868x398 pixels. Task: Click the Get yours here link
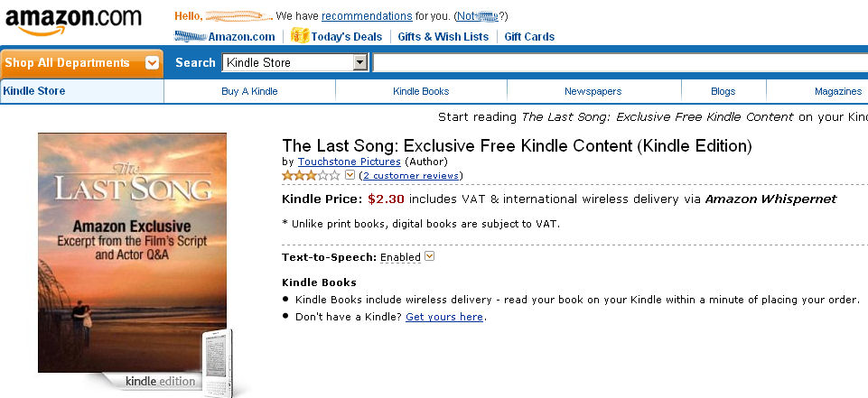444,317
